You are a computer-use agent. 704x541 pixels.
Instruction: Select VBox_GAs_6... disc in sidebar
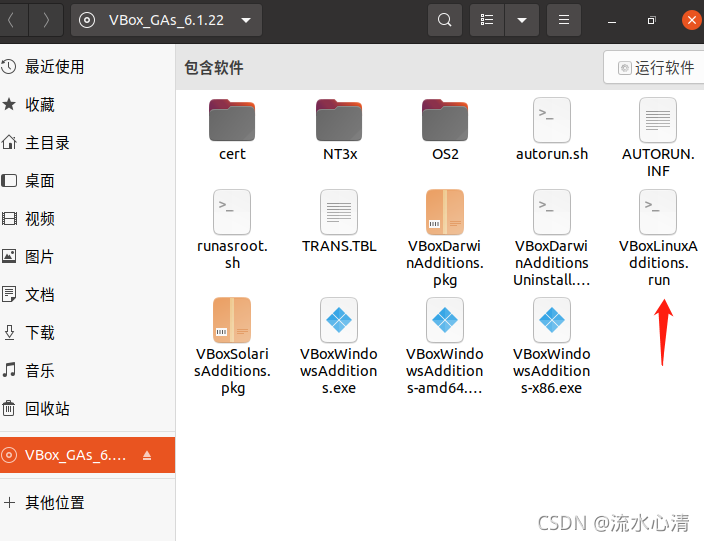tap(88, 455)
